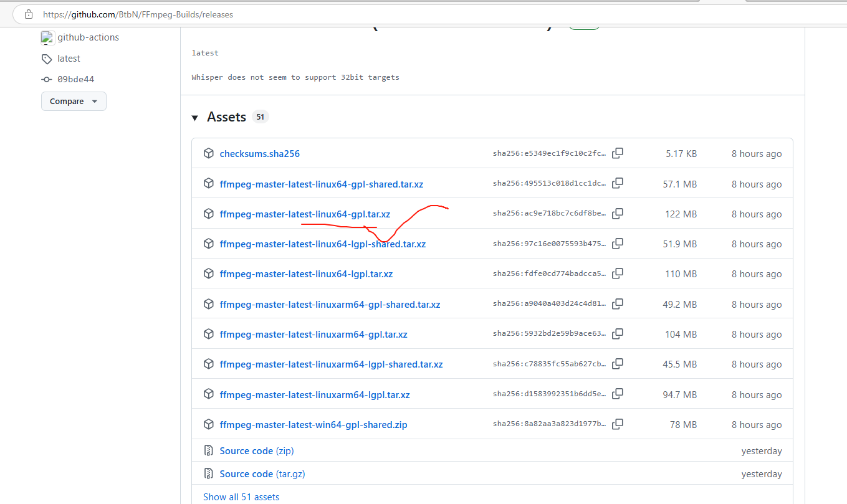
Task: Download ffmpeg-master-latest-win64-gpl-shared.zip
Action: 313,425
